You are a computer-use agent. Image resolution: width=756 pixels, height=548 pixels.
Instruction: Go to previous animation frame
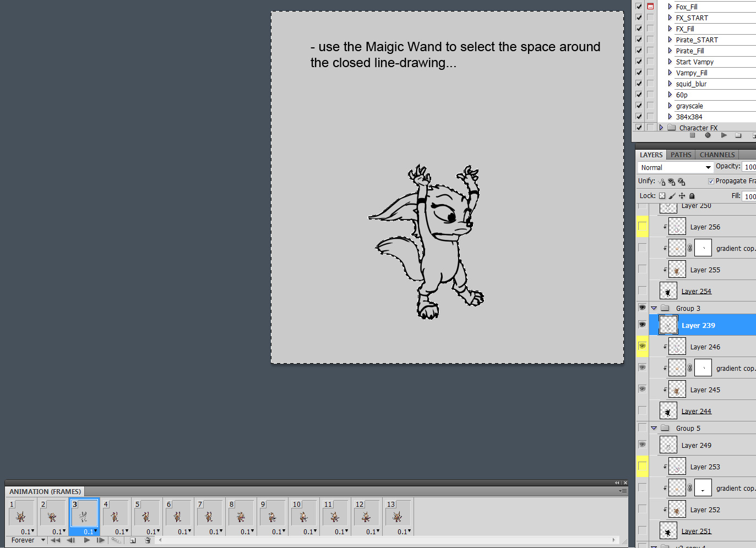click(x=71, y=540)
